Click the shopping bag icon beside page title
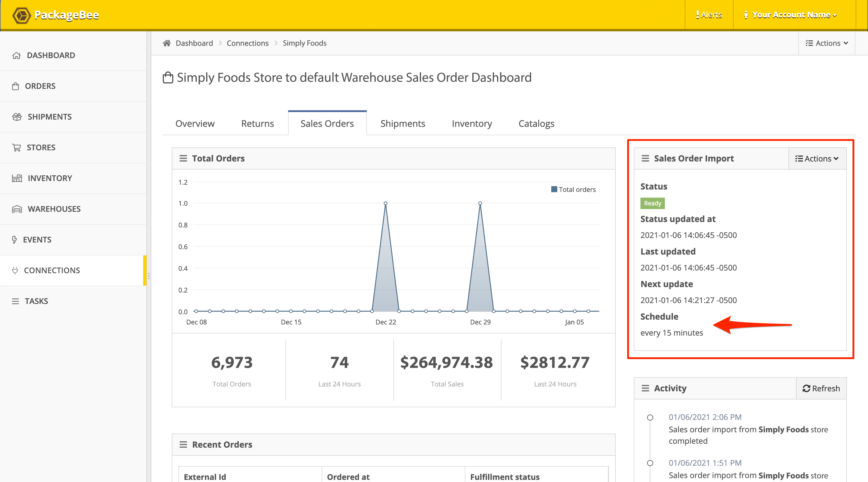The height and width of the screenshot is (482, 868). click(x=168, y=77)
